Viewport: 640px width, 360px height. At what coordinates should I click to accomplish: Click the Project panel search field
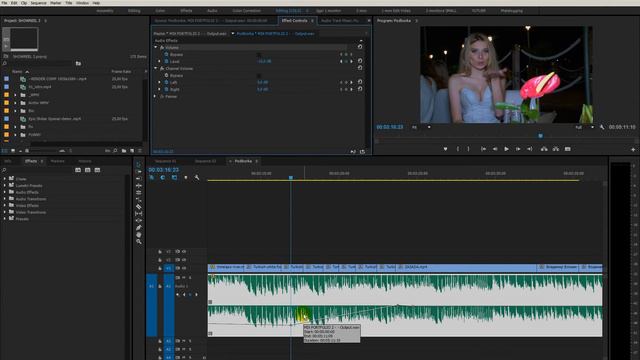pyautogui.click(x=40, y=63)
